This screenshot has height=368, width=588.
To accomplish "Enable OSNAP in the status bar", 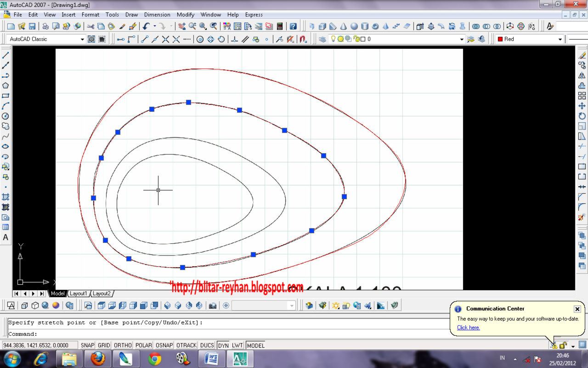I will click(x=164, y=345).
